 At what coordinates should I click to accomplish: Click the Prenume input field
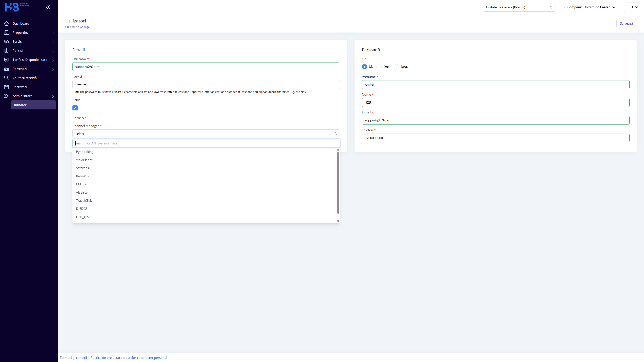(496, 85)
